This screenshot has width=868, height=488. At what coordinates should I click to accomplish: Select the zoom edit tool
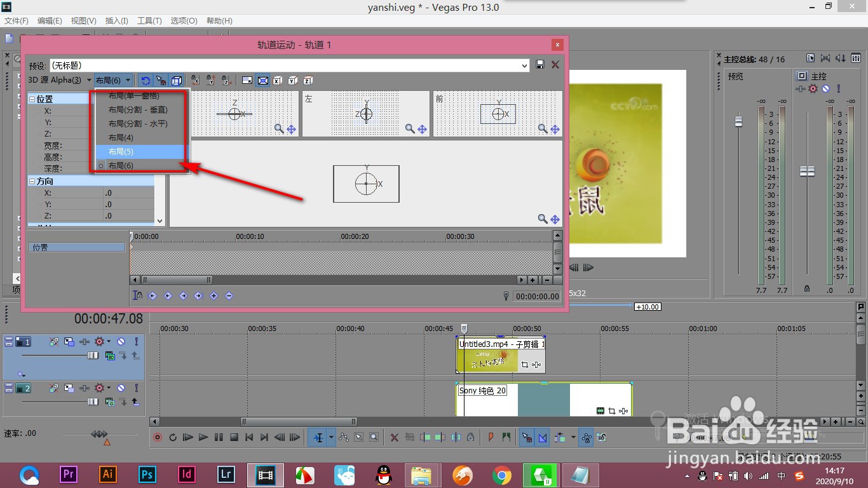374,437
